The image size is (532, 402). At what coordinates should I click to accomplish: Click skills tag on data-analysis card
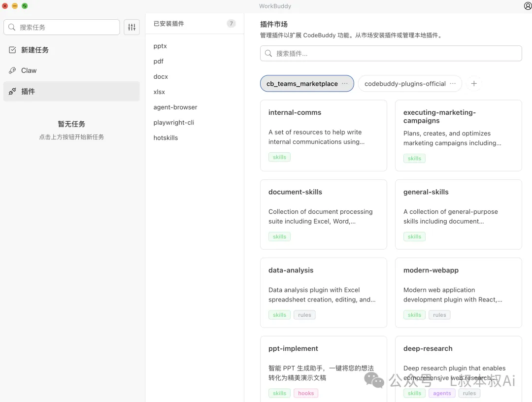coord(280,315)
